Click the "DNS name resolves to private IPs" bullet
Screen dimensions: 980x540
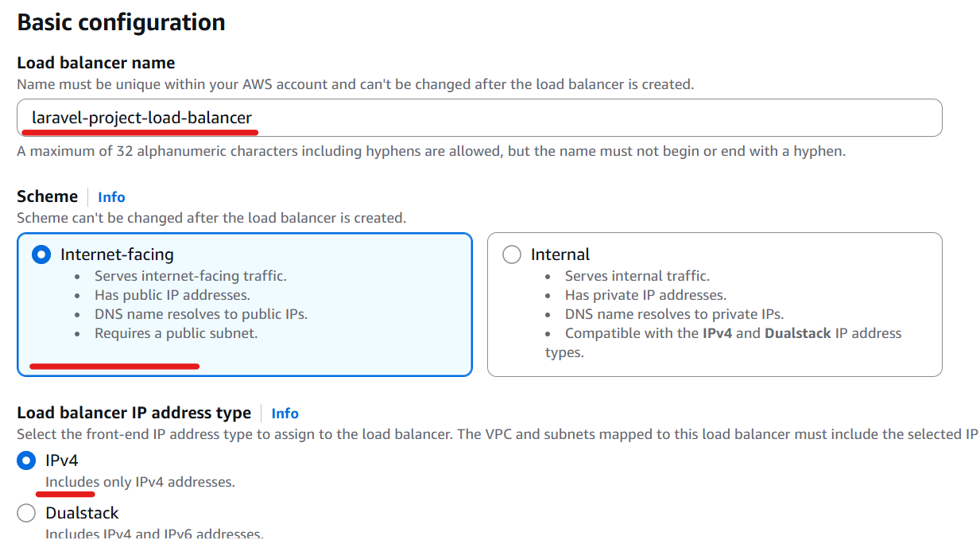[x=675, y=314]
